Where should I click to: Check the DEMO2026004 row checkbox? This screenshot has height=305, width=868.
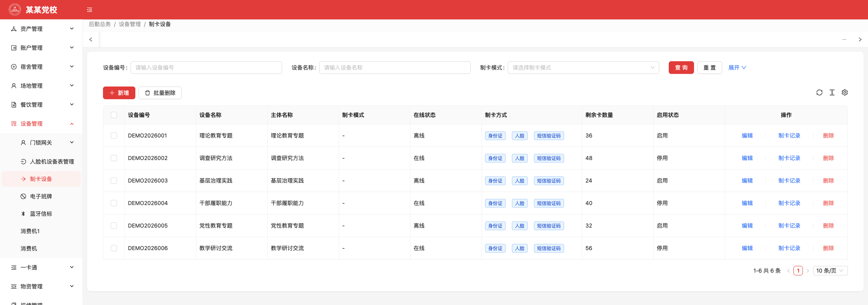click(x=114, y=203)
